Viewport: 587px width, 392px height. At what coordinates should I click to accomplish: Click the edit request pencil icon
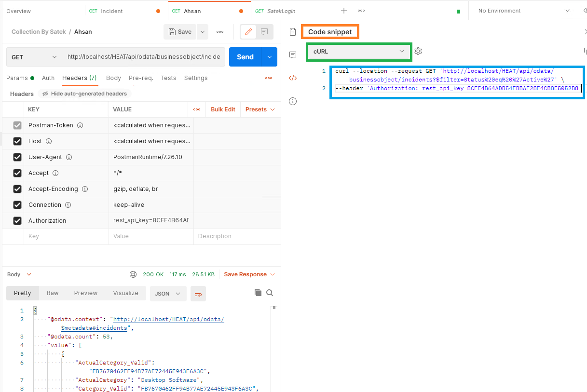click(248, 31)
